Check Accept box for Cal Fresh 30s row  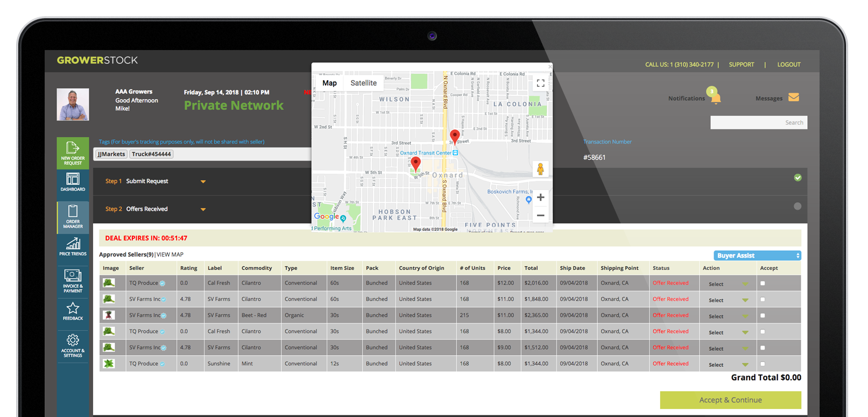(x=763, y=331)
